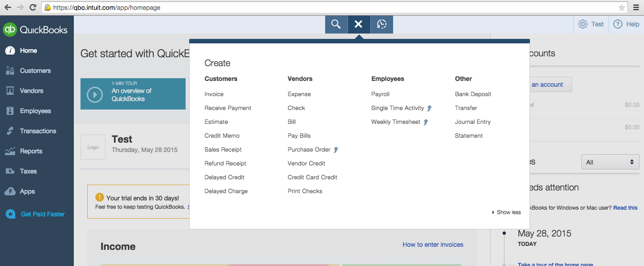This screenshot has width=644, height=266.
Task: Select Purchase Order under Vendors
Action: pyautogui.click(x=309, y=150)
